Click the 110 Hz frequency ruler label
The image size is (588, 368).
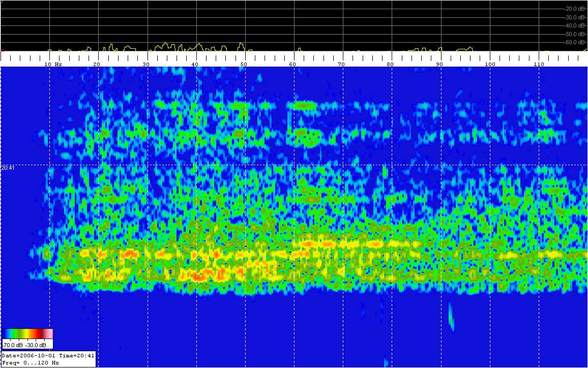click(x=539, y=65)
